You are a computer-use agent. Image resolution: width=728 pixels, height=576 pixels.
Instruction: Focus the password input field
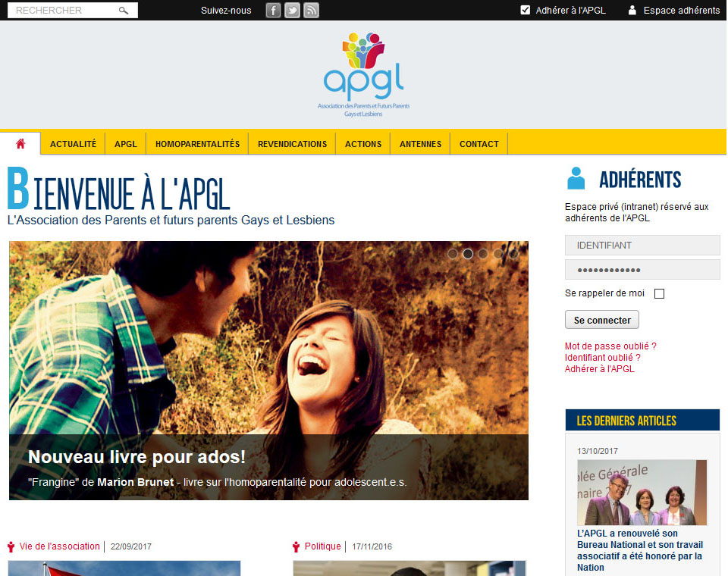[x=642, y=270]
